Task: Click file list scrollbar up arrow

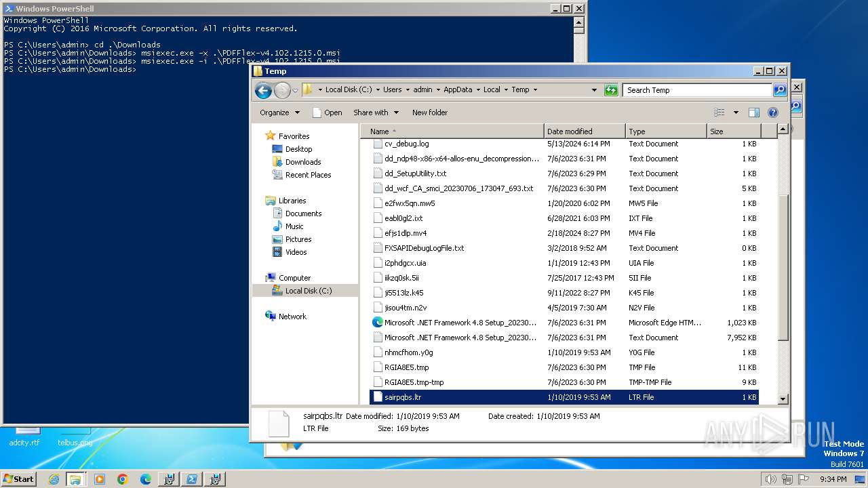Action: coord(783,129)
